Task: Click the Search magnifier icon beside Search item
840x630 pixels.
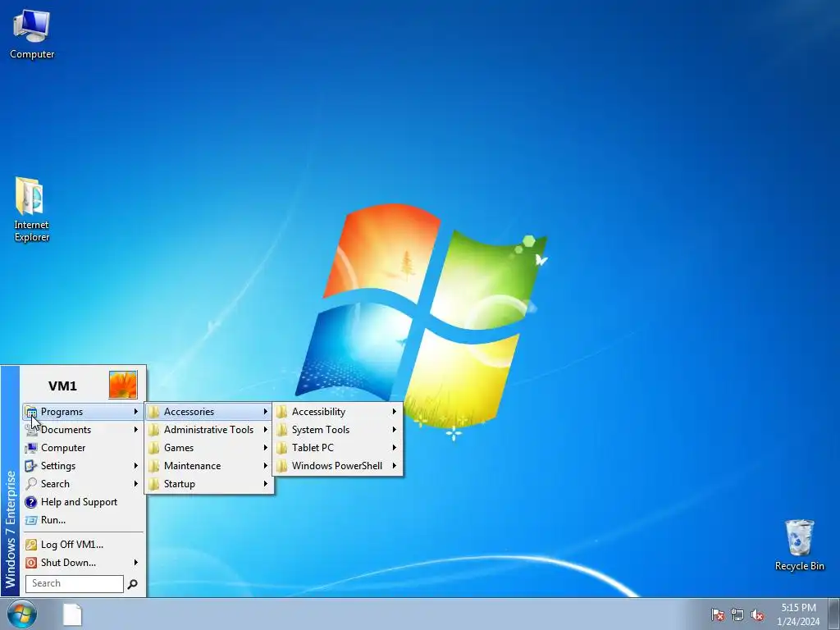Action: point(31,484)
